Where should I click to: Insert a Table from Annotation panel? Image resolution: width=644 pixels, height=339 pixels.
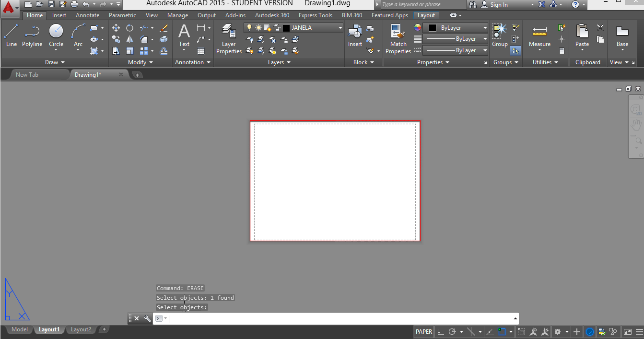pyautogui.click(x=201, y=51)
